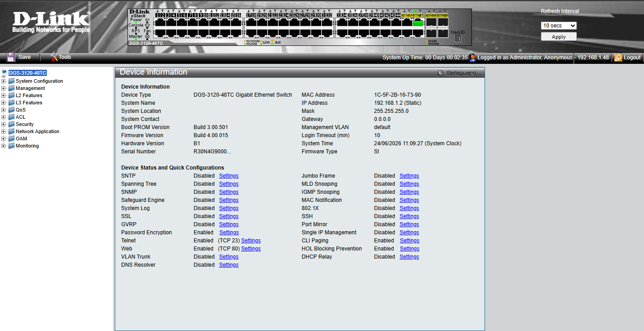Select the Security tree label
The width and height of the screenshot is (644, 331).
pyautogui.click(x=25, y=124)
